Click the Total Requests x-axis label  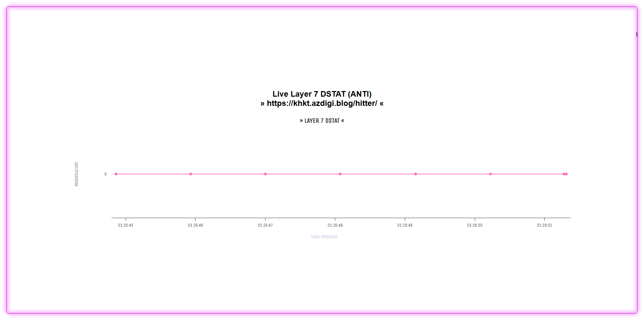coord(324,237)
